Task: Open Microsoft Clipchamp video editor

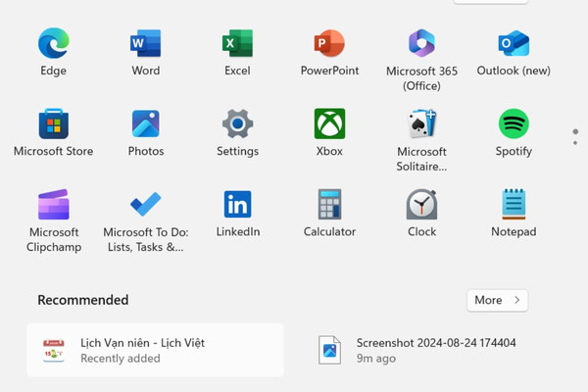Action: click(54, 205)
